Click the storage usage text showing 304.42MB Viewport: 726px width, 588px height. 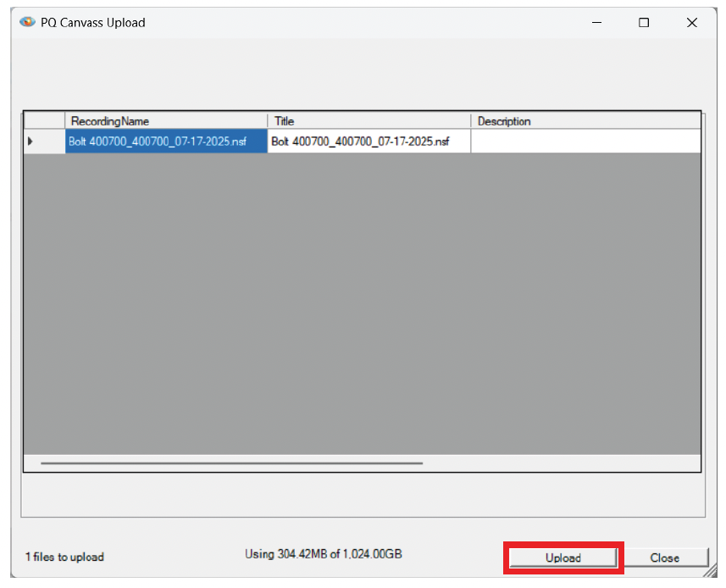(324, 553)
